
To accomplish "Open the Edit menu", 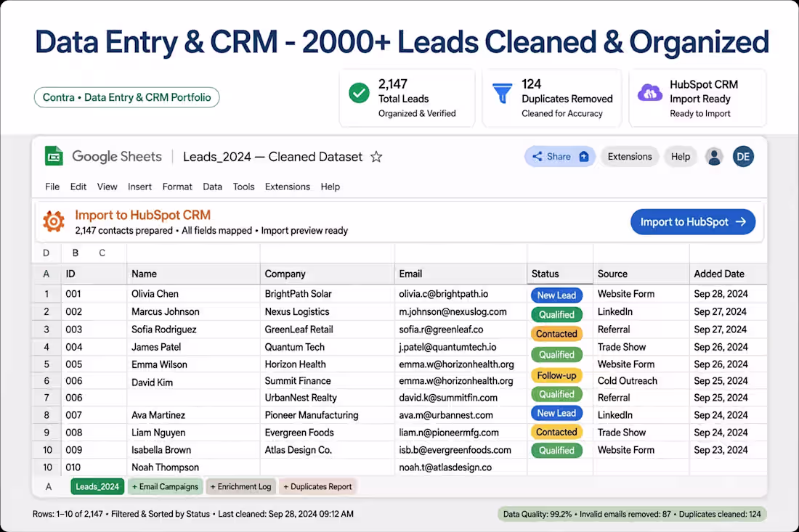I will coord(78,187).
